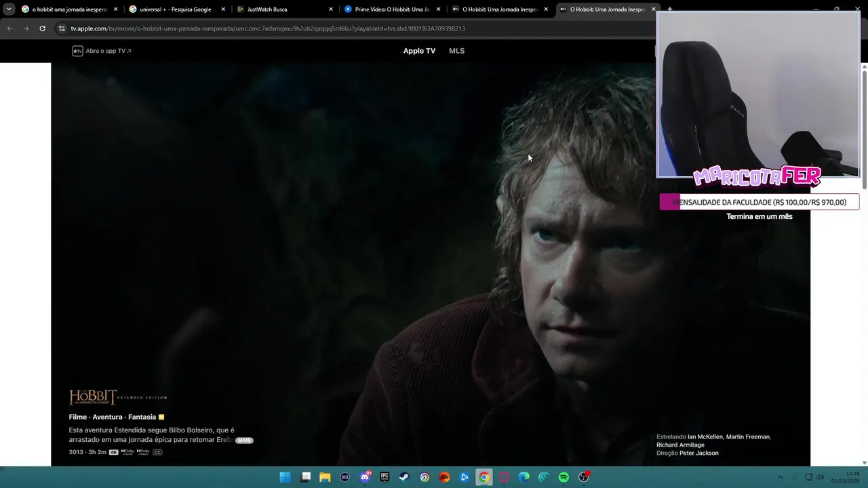
Task: Close the Prime Video tab
Action: click(439, 9)
